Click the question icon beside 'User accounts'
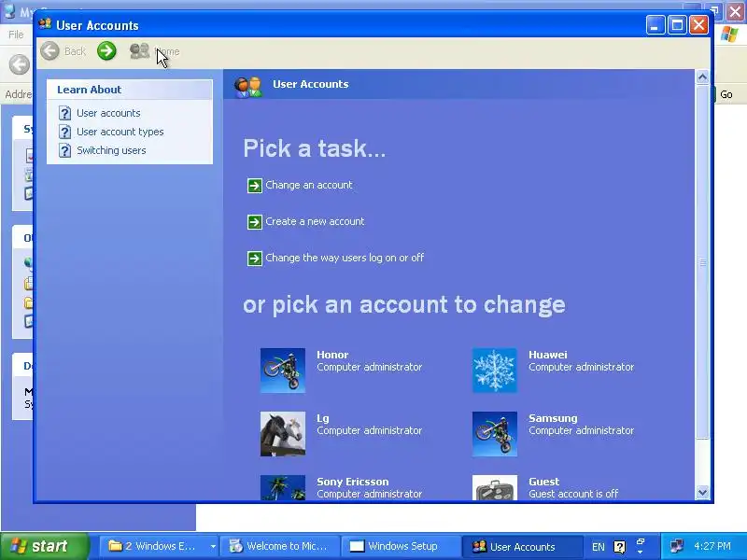 [x=64, y=113]
